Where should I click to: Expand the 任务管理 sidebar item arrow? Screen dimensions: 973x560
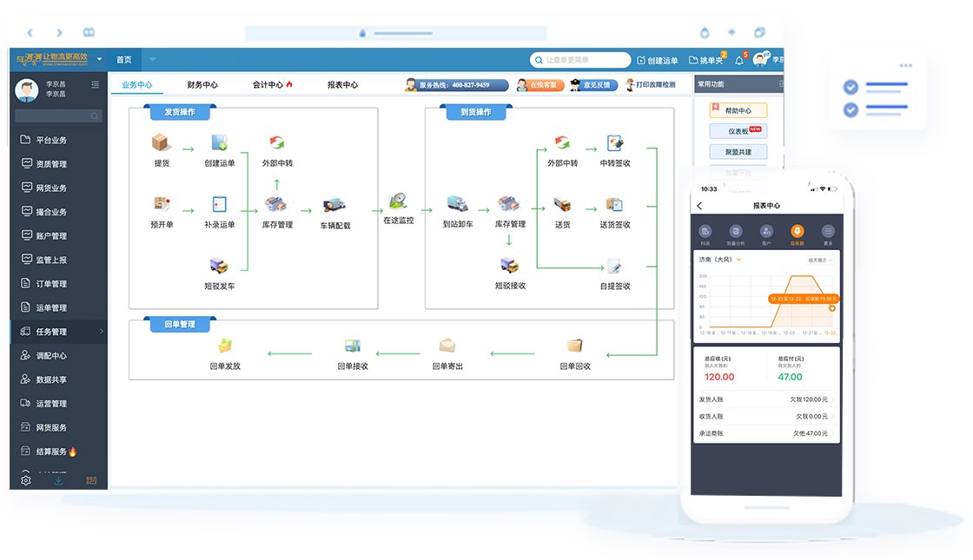click(101, 332)
